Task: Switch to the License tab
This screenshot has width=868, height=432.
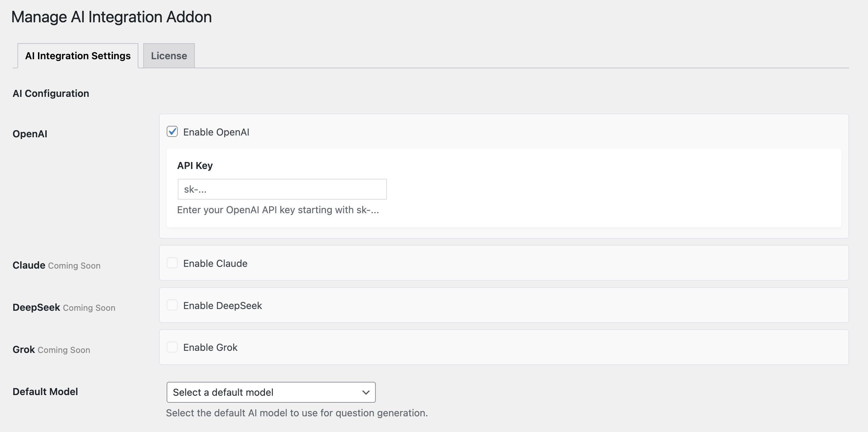Action: [x=169, y=56]
